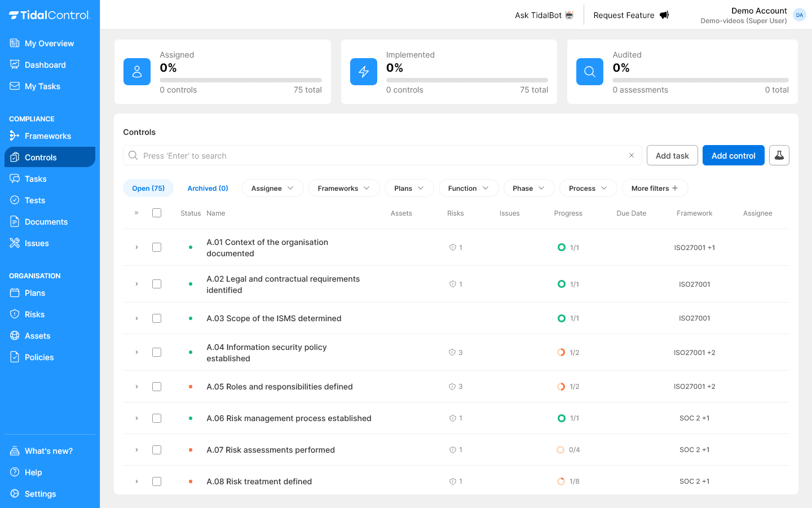Open Request Feature
Screen dimensions: 812x508
[630, 15]
